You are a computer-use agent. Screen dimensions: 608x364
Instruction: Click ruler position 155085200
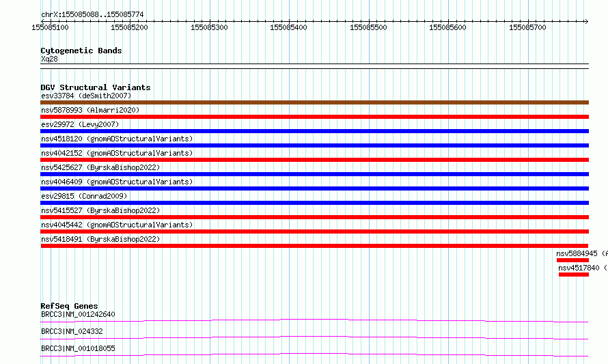tap(129, 27)
